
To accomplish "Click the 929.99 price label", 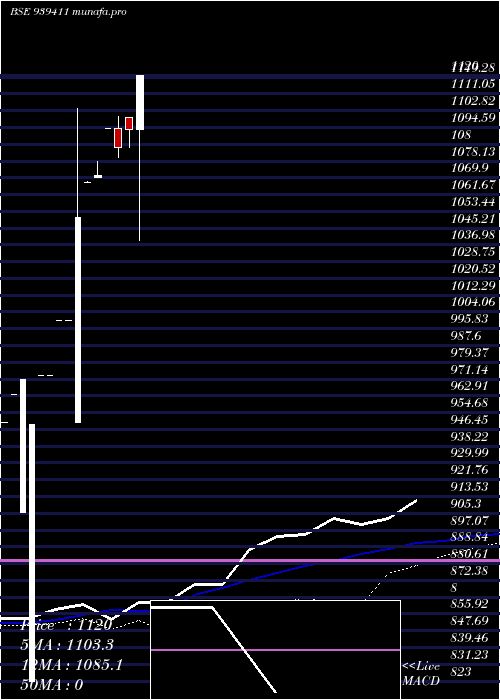I will coord(470,453).
